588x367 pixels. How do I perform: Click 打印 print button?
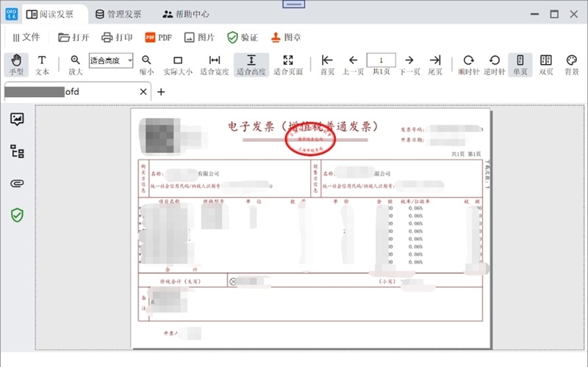(x=117, y=38)
